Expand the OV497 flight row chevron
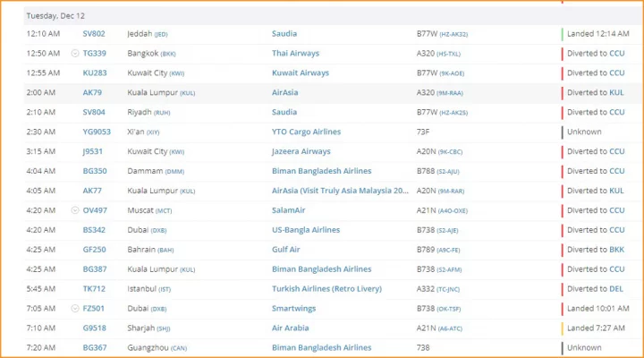This screenshot has height=358, width=644. [x=75, y=210]
